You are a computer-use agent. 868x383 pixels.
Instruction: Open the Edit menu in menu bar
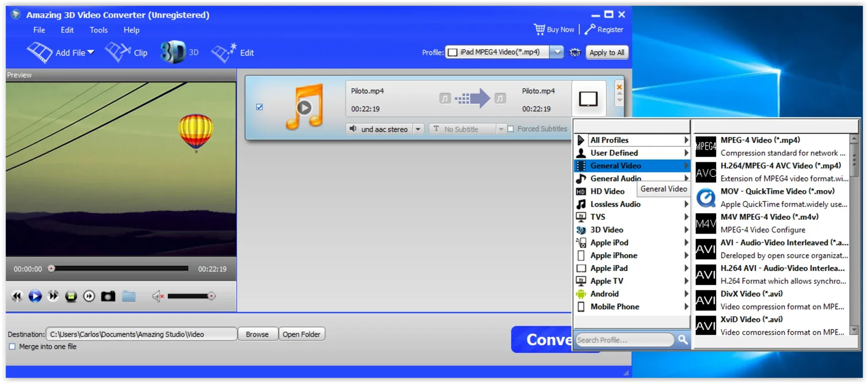tap(67, 30)
